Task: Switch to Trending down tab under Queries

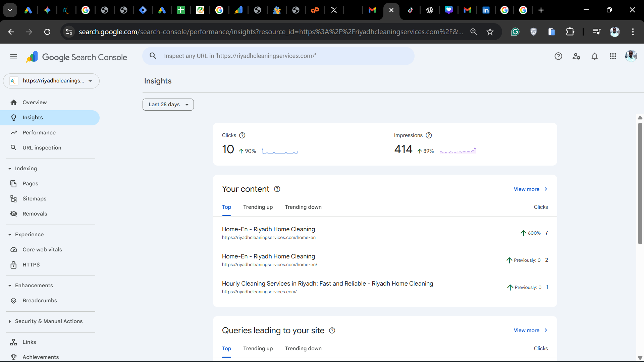Action: [x=303, y=349]
